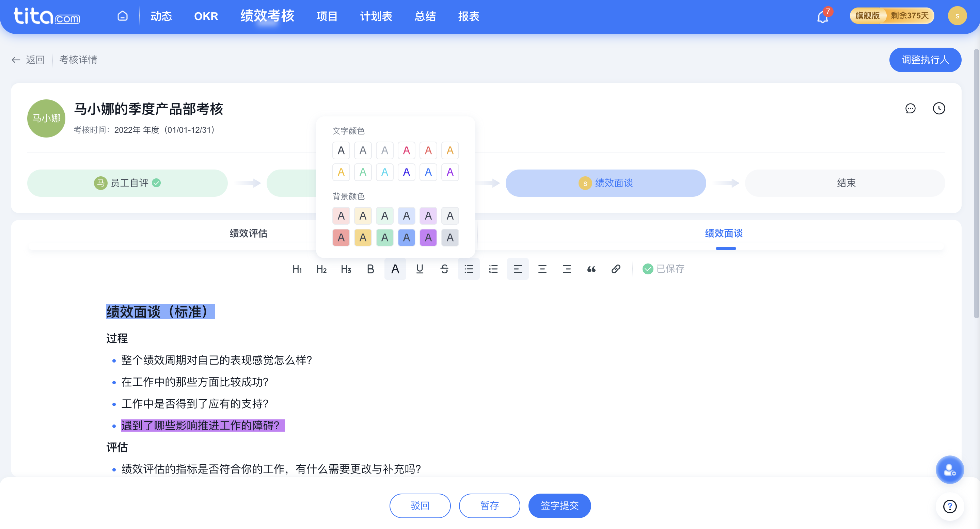Image resolution: width=980 pixels, height=529 pixels.
Task: Toggle the bulleted list
Action: (x=469, y=269)
